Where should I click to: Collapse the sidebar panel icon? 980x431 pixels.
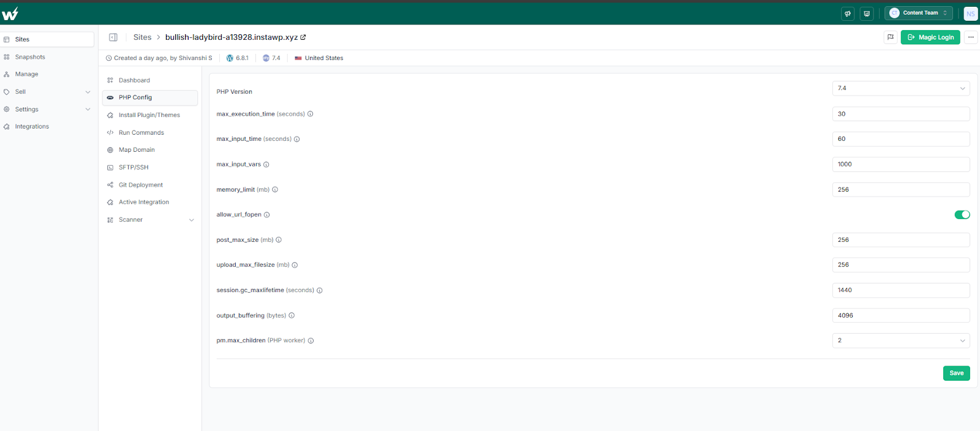[113, 37]
